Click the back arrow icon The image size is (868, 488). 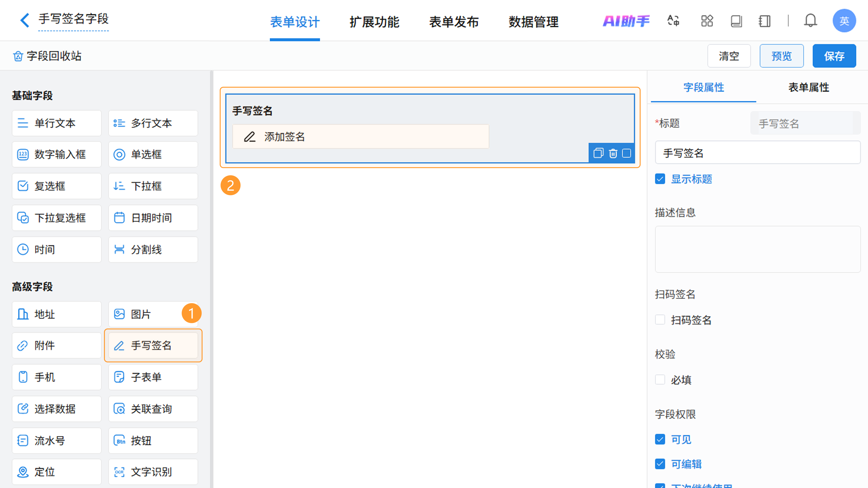click(25, 20)
